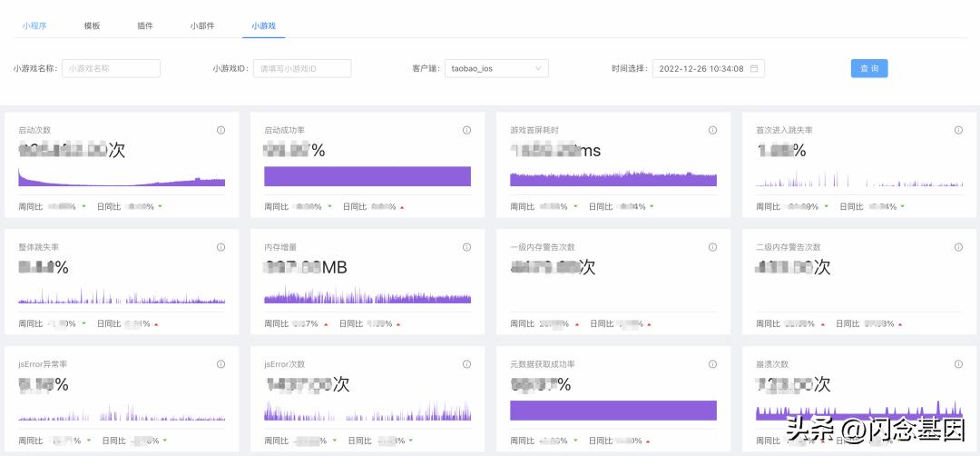Switch to the 插件 tab
The width and height of the screenshot is (980, 456).
pos(145,25)
